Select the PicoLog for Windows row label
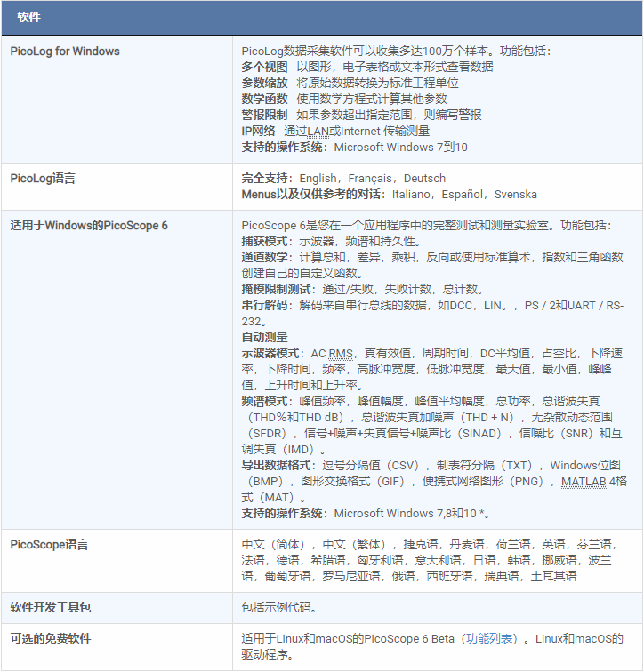This screenshot has height=672, width=644. click(x=64, y=51)
